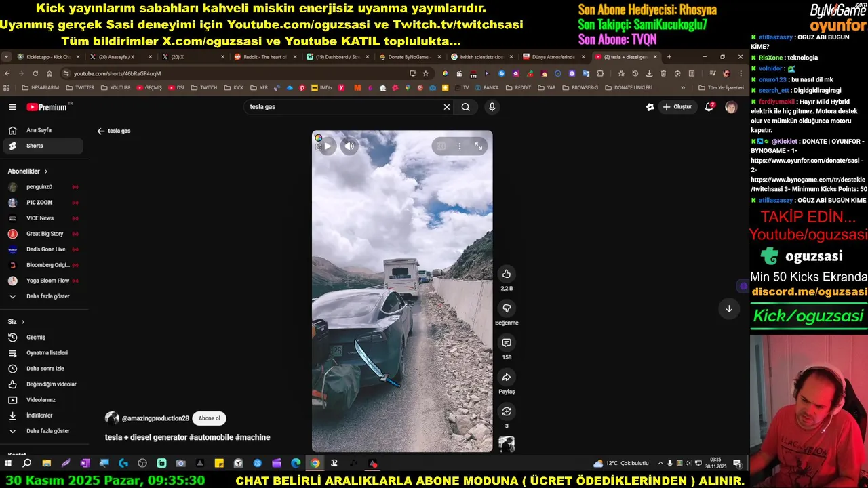Play the Shorts video
Viewport: 868px width, 488px height.
(327, 146)
